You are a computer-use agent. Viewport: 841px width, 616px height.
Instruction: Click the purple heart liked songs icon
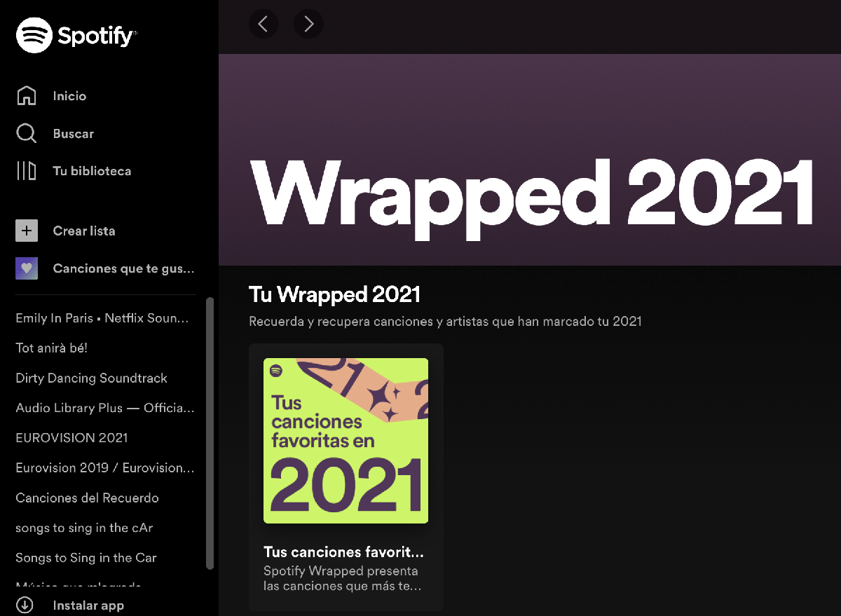click(27, 268)
